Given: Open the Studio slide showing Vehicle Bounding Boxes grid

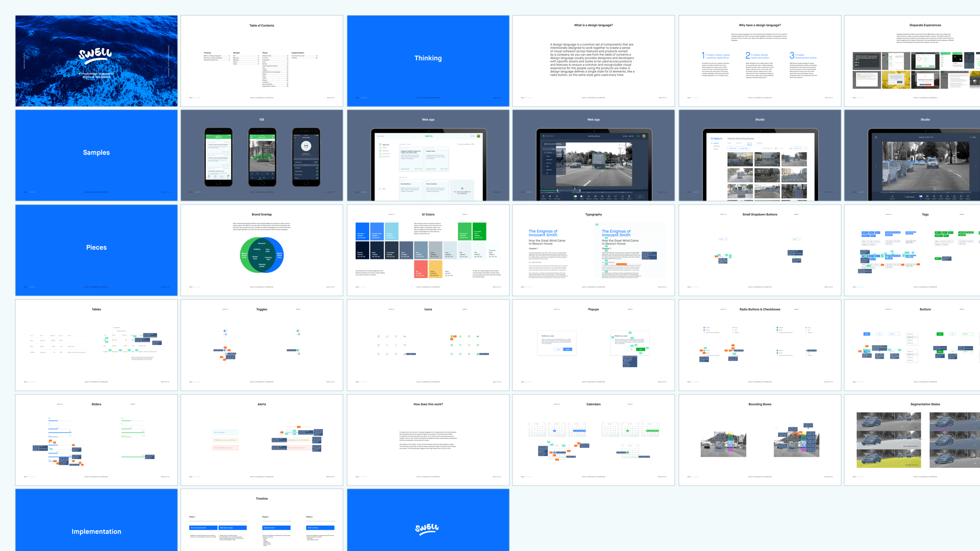Looking at the screenshot, I should (x=760, y=155).
